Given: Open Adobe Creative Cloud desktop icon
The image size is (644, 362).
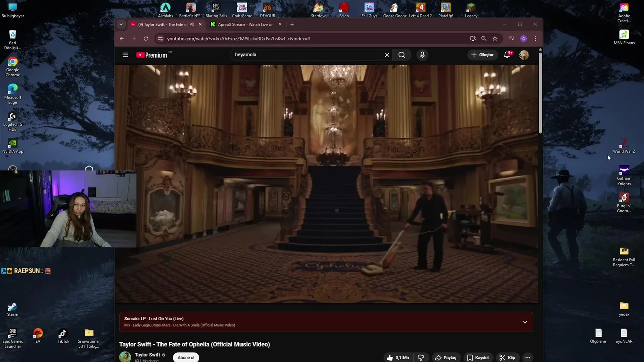Looking at the screenshot, I should click(x=624, y=13).
